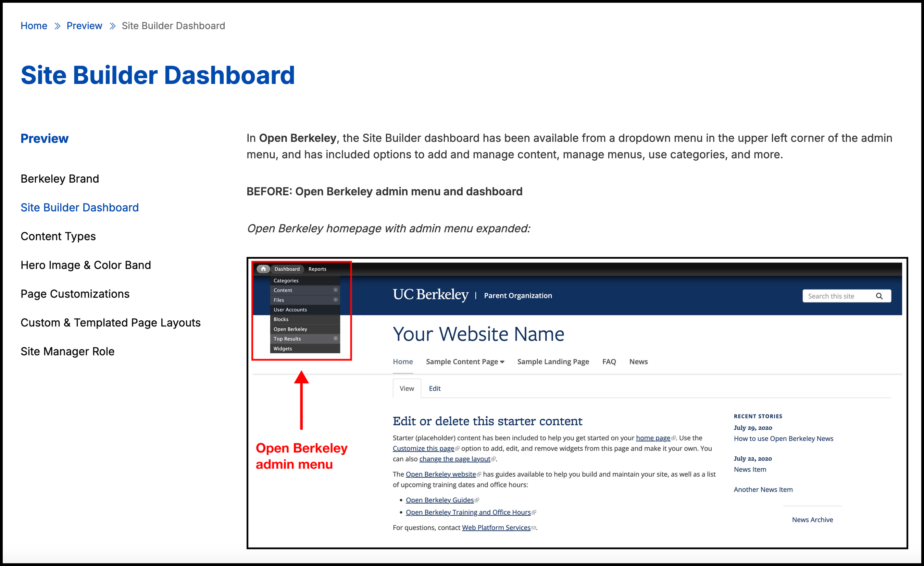Open Custom & Templated Page Layouts
This screenshot has height=566, width=924.
[111, 322]
